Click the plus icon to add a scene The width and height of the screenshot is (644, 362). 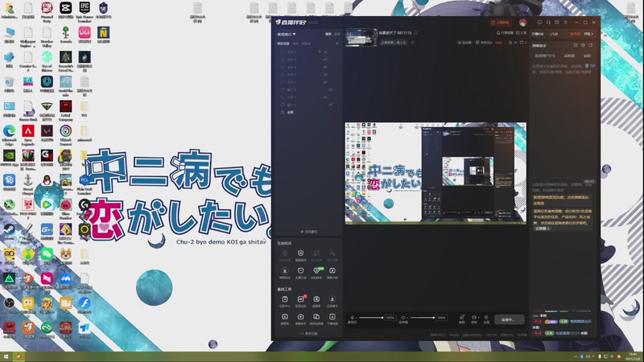337,43
